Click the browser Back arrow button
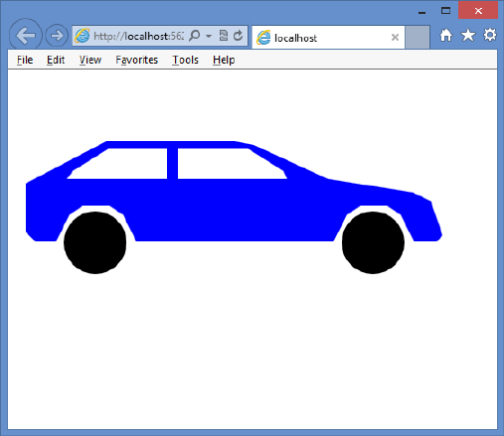 coord(26,35)
